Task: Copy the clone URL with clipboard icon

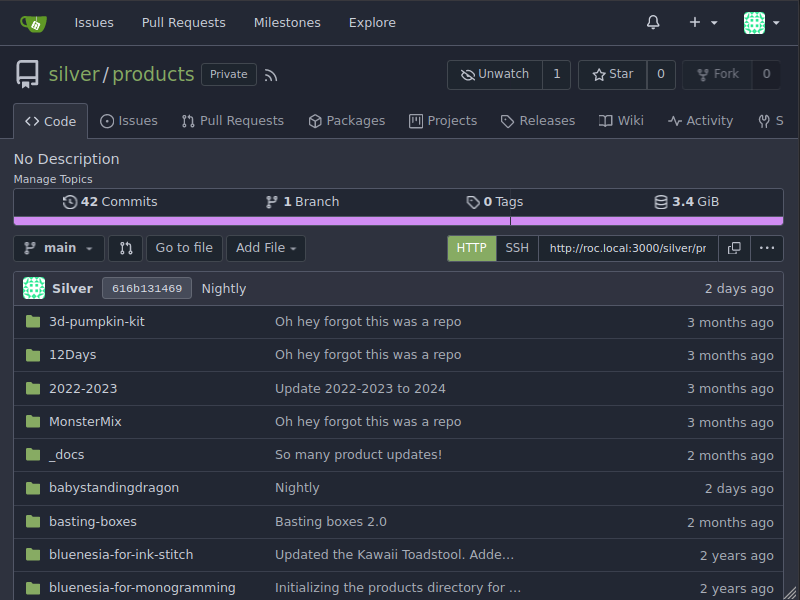Action: [x=734, y=248]
